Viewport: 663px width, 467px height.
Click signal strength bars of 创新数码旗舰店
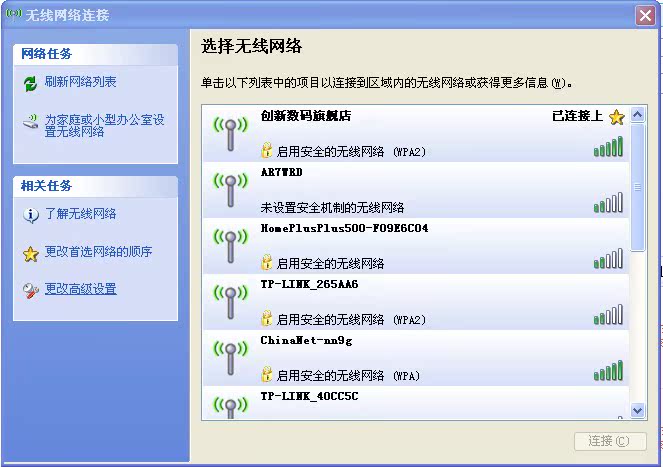coord(608,146)
